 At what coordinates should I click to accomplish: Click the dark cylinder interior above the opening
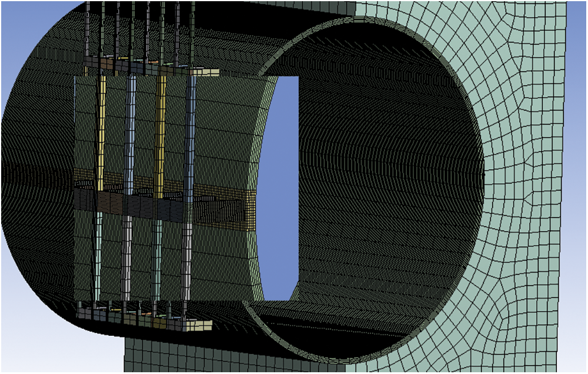[353, 59]
